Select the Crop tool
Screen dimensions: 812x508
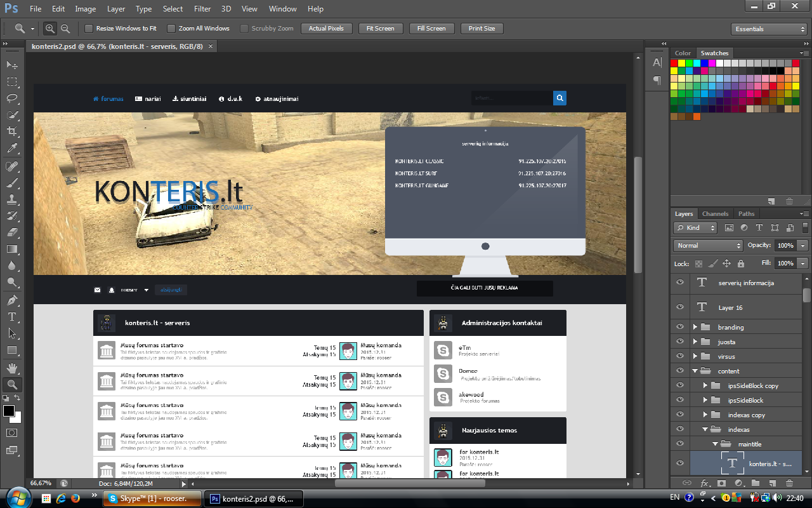[11, 131]
